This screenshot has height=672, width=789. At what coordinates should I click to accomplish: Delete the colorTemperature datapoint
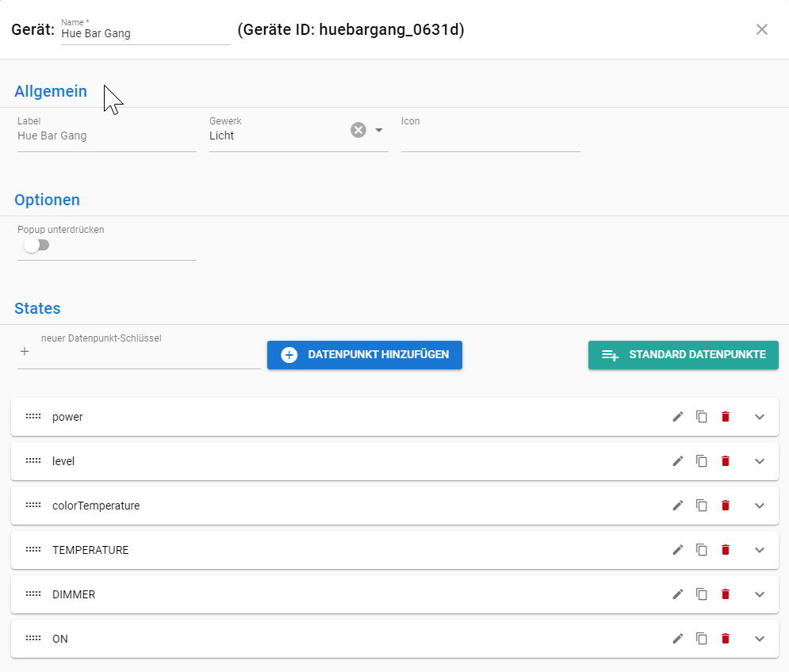[x=725, y=506]
